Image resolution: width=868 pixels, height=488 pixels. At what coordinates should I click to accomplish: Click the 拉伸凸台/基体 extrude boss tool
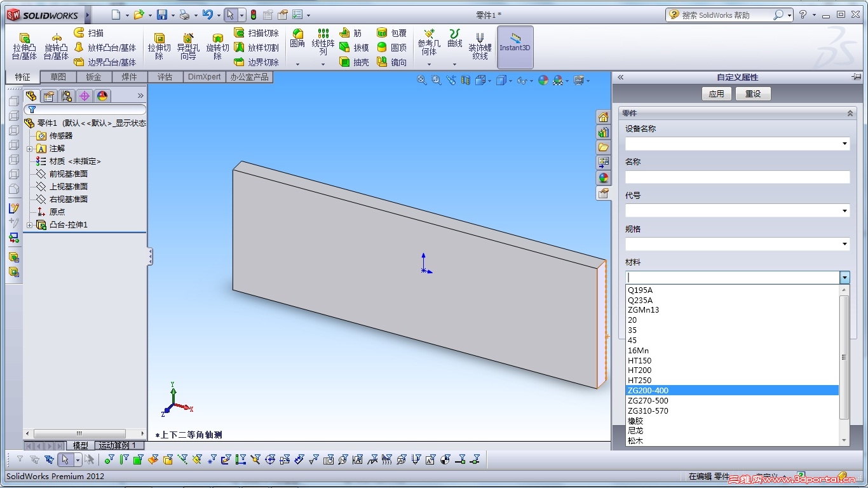(24, 46)
